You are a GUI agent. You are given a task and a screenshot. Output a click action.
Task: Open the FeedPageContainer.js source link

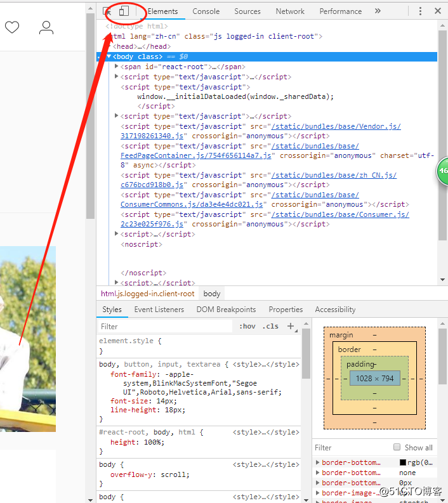(x=195, y=155)
